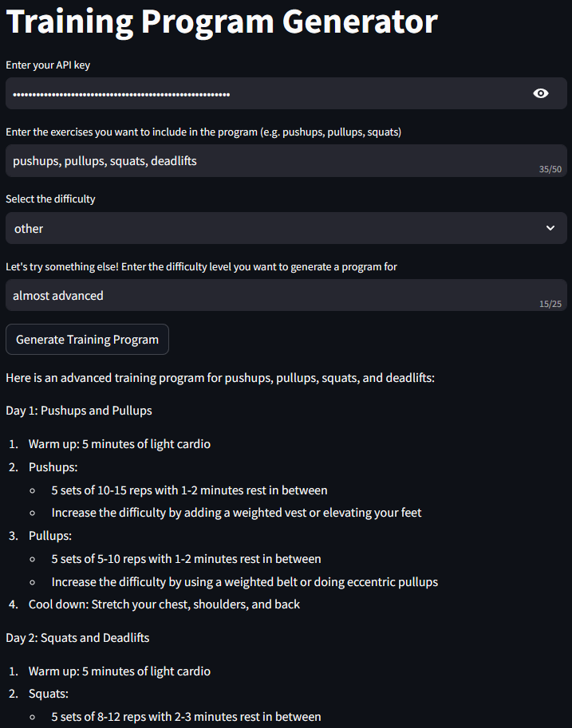This screenshot has height=728, width=572.
Task: Click the generated program intro sentence
Action: (x=220, y=377)
